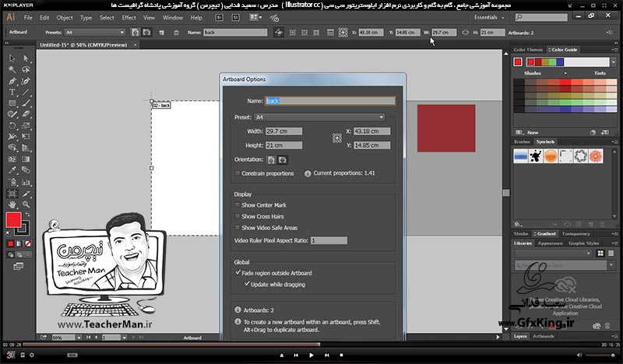
Task: Select the Type tool
Action: 12,92
